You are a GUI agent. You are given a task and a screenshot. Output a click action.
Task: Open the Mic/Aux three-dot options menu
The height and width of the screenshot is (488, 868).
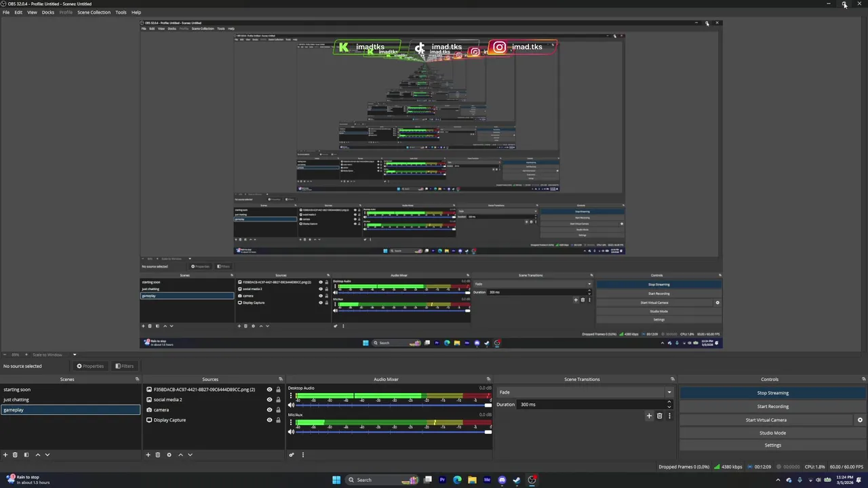tap(290, 422)
